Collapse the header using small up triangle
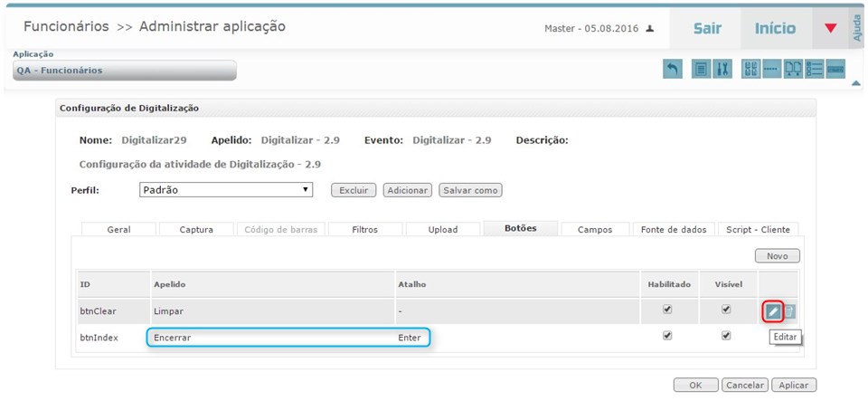Image resolution: width=868 pixels, height=401 pixels. (856, 83)
